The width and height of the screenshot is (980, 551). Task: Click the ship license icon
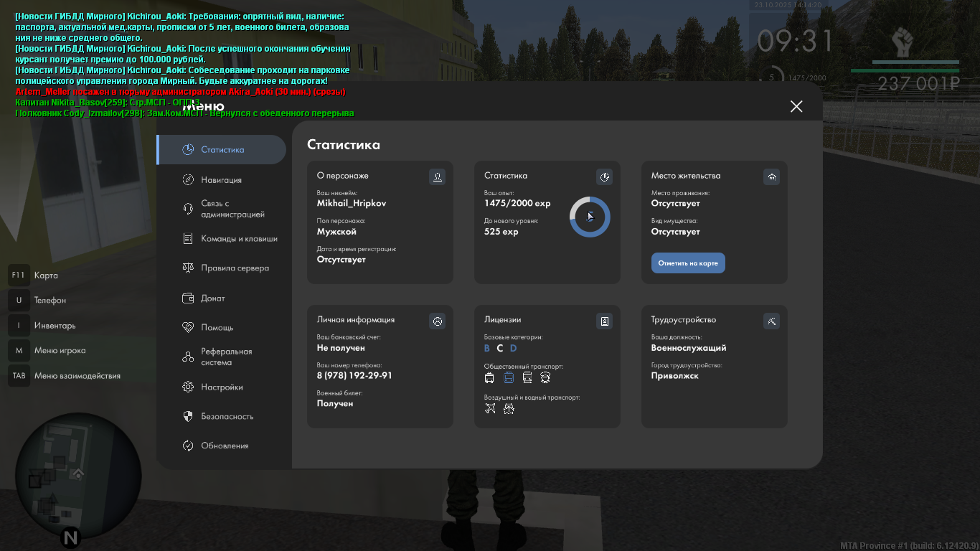[509, 408]
